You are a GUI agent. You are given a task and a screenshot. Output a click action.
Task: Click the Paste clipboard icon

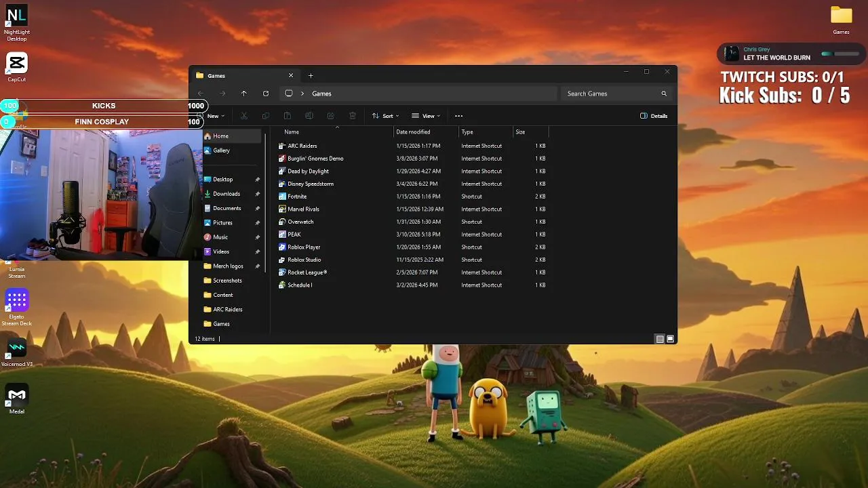[x=288, y=116]
